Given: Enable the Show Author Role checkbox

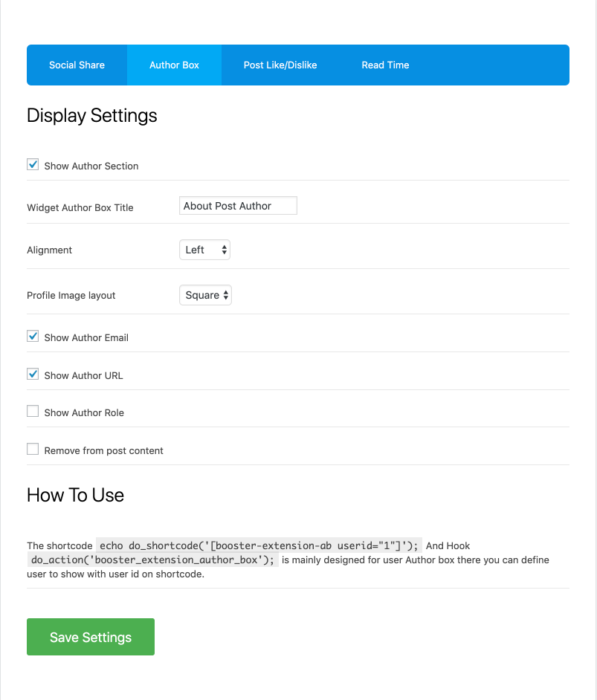Looking at the screenshot, I should click(x=33, y=412).
